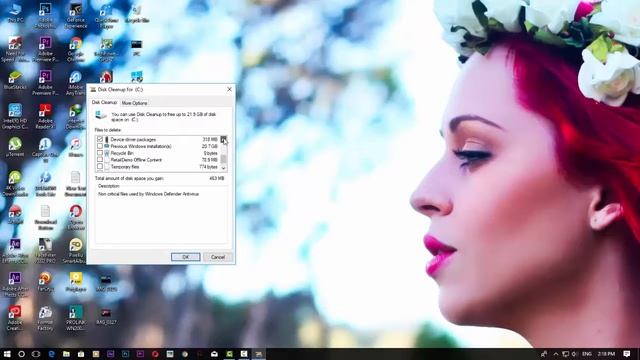Viewport: 640px width, 360px height.
Task: Open AnyTrans desktop shortcut
Action: [x=76, y=83]
